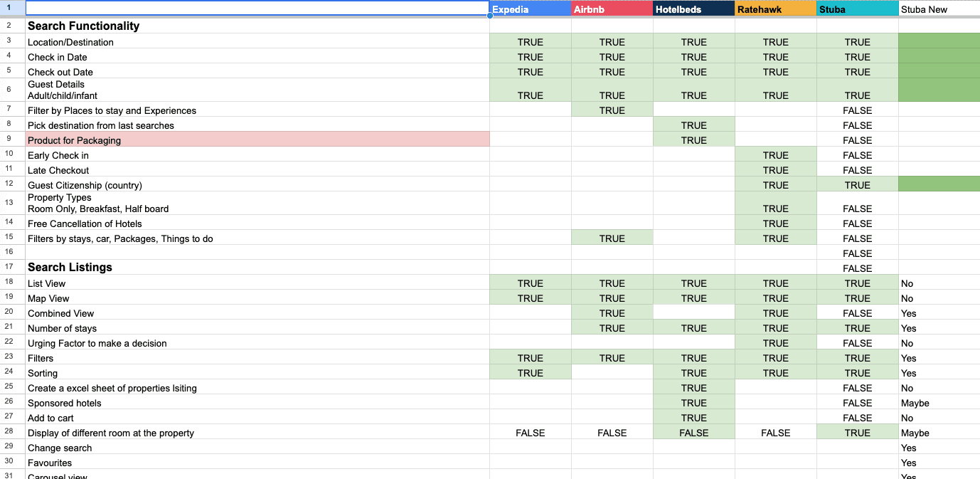Screen dimensions: 980x479
Task: Click Create a excel sheet of properties cell
Action: pos(257,387)
